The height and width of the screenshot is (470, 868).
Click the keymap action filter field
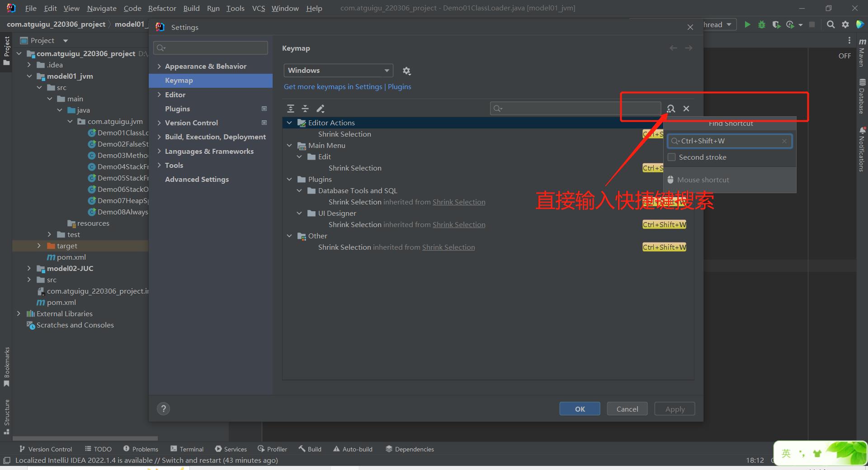tap(576, 109)
